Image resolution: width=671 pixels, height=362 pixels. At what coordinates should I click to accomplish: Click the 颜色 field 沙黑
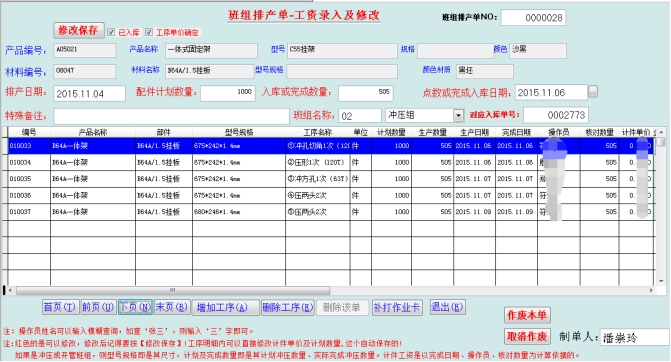pyautogui.click(x=538, y=50)
